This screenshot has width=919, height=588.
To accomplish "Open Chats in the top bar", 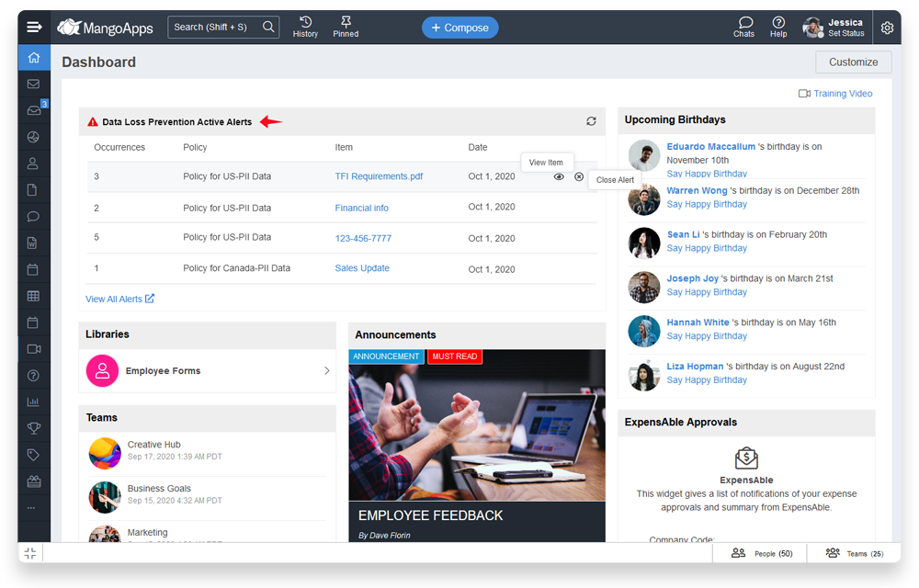I will point(743,27).
